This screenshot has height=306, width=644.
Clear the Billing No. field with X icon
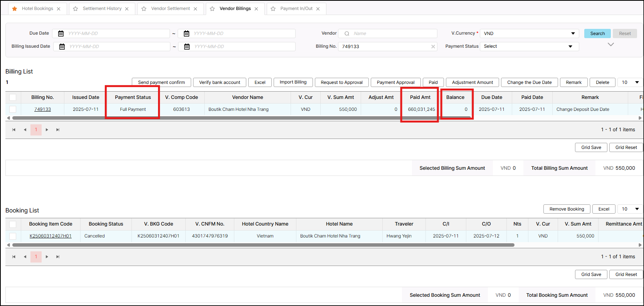coord(433,47)
